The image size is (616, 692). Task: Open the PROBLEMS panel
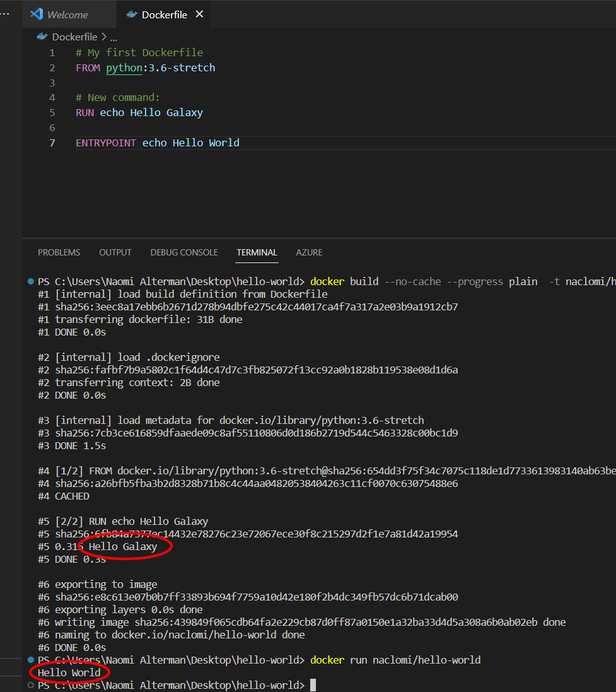[59, 252]
